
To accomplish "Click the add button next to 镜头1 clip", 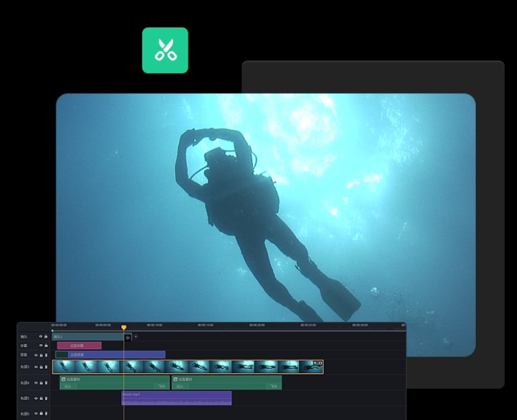I will [135, 336].
